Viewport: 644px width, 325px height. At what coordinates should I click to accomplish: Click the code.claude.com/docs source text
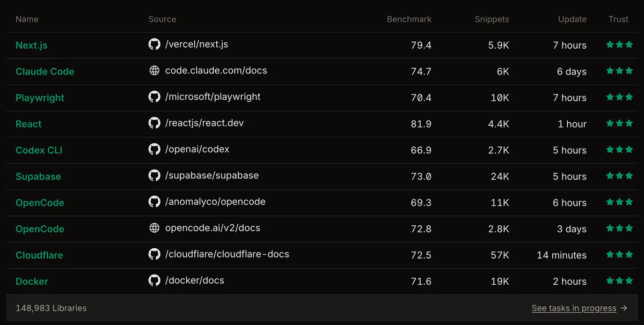tap(216, 71)
